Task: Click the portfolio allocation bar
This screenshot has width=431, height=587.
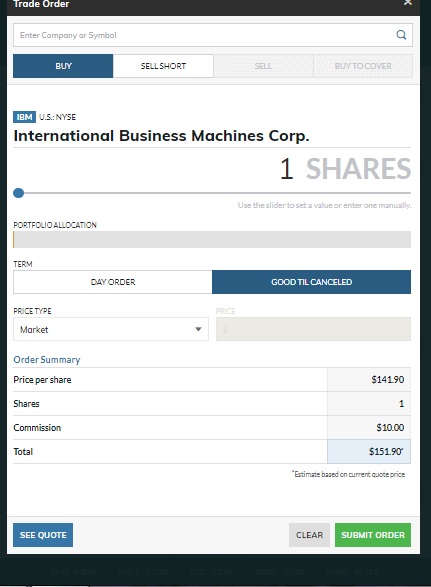Action: click(x=212, y=239)
